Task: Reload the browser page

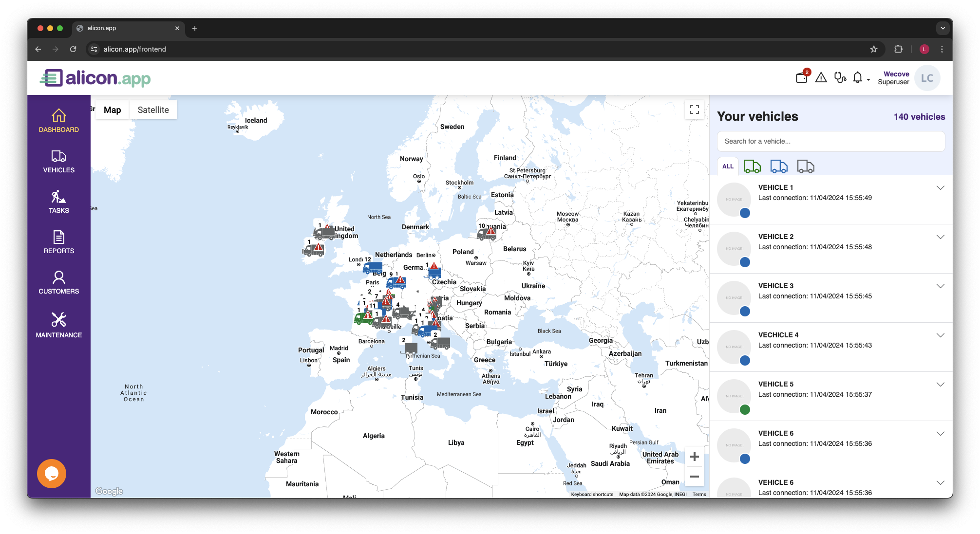Action: pyautogui.click(x=73, y=49)
